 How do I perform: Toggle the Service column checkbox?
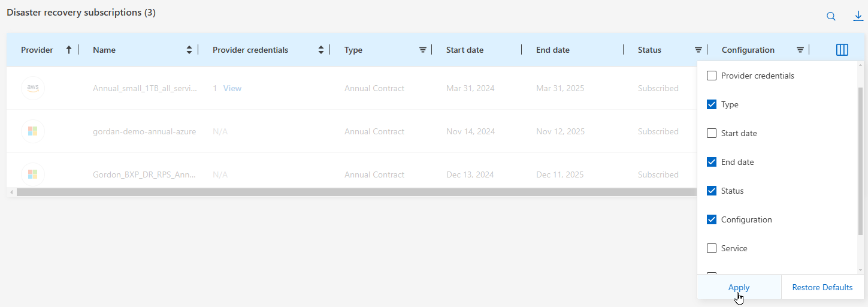pos(712,248)
